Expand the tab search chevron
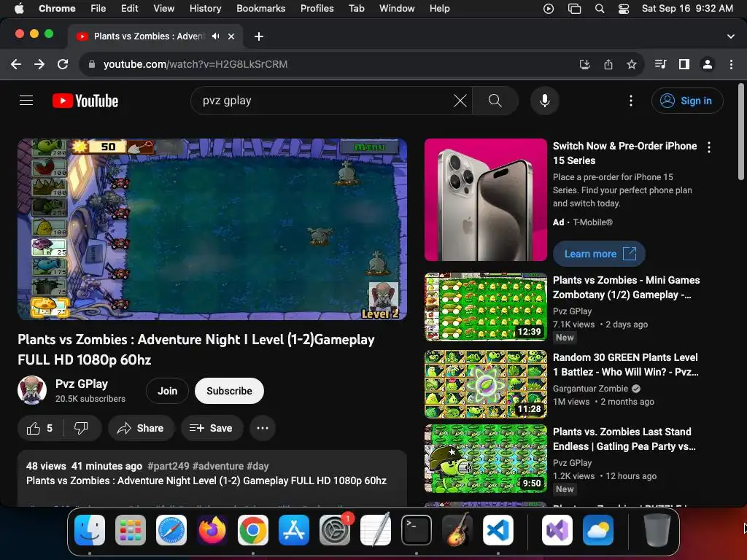Image resolution: width=747 pixels, height=560 pixels. tap(731, 36)
